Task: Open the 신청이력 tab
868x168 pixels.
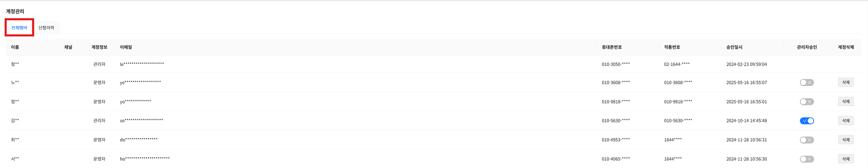Action: (x=46, y=28)
